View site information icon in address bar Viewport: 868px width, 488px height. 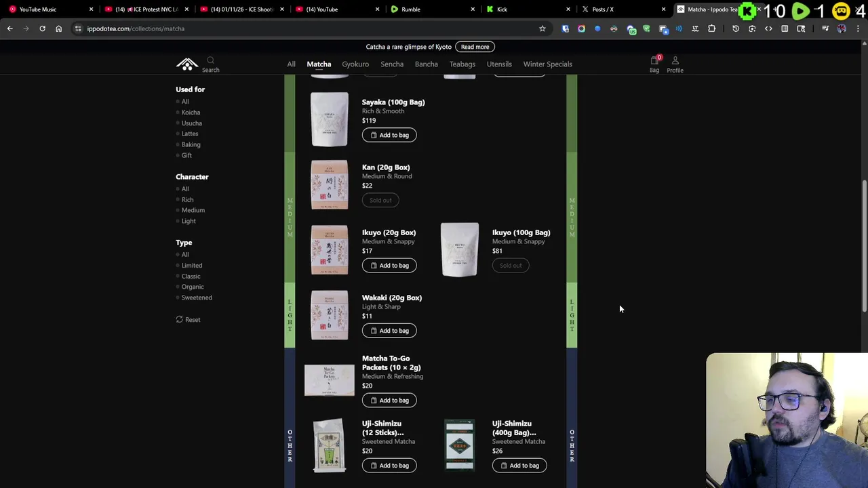click(x=78, y=28)
